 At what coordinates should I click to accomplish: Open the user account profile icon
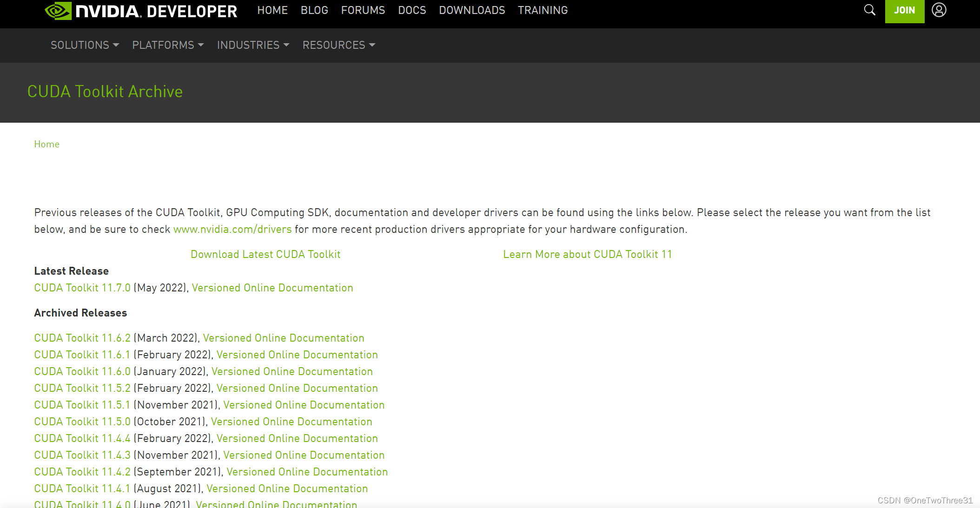[x=939, y=10]
